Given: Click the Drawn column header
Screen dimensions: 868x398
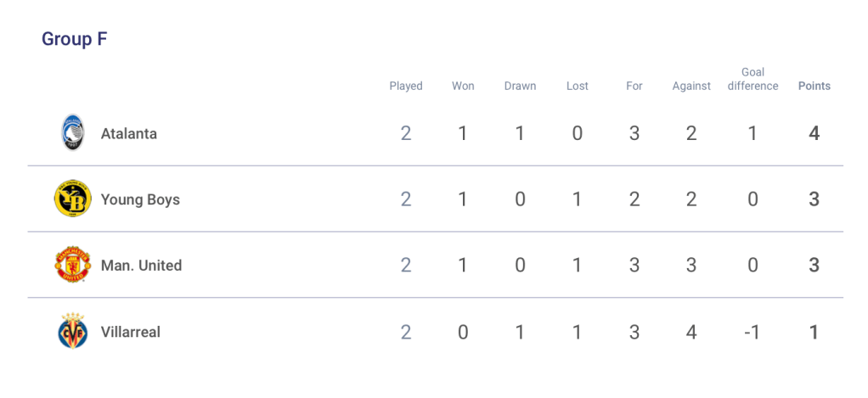Looking at the screenshot, I should 520,86.
